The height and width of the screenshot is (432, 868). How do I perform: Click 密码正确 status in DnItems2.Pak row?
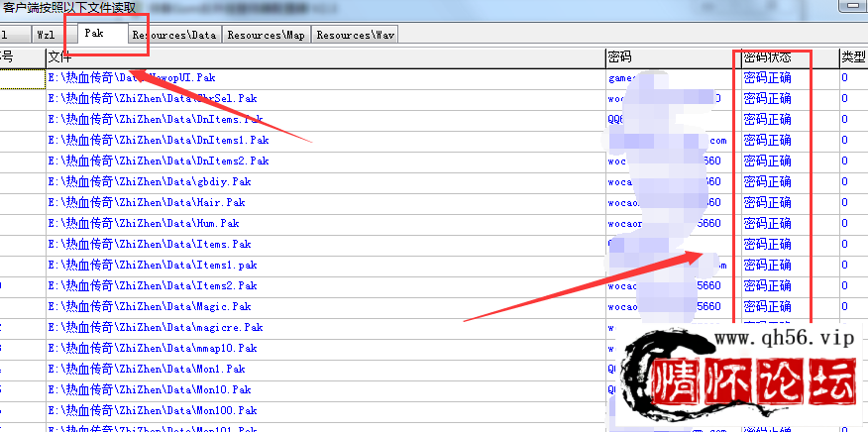click(767, 162)
